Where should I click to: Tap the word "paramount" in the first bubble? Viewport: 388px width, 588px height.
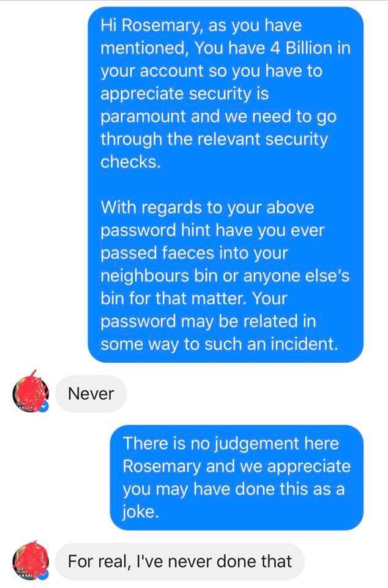(143, 116)
